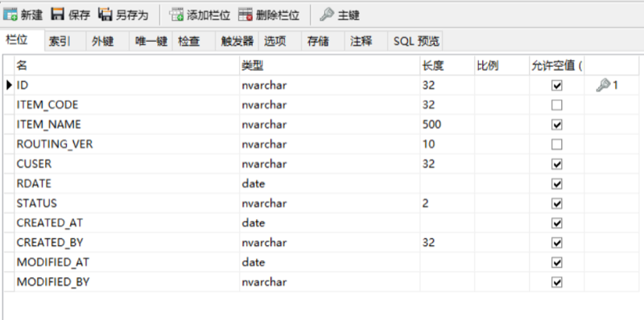Select the ITEM_CODE field name cell

click(127, 105)
